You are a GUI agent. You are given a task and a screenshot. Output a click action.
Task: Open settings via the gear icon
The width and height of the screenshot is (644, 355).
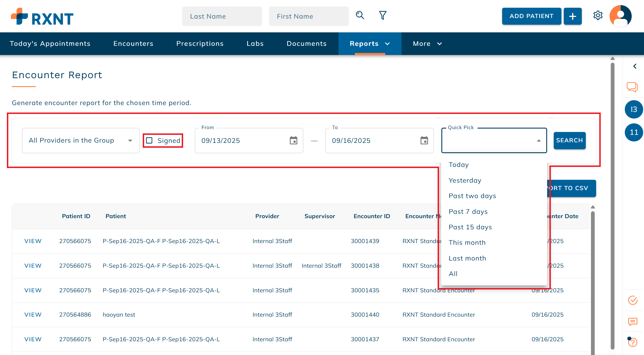(598, 15)
